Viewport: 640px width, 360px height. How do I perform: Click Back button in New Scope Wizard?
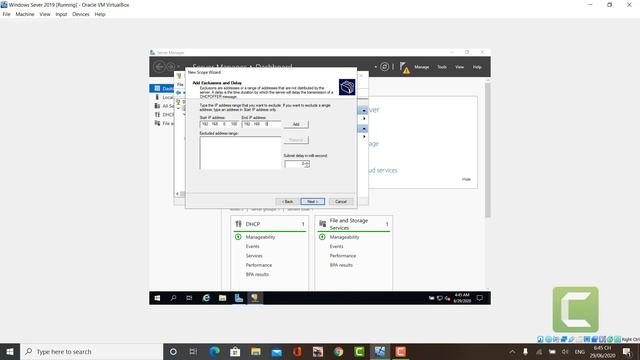pos(287,202)
